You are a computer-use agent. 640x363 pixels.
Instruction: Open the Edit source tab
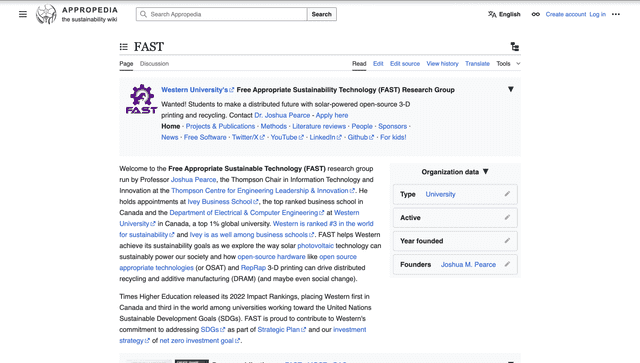click(405, 64)
